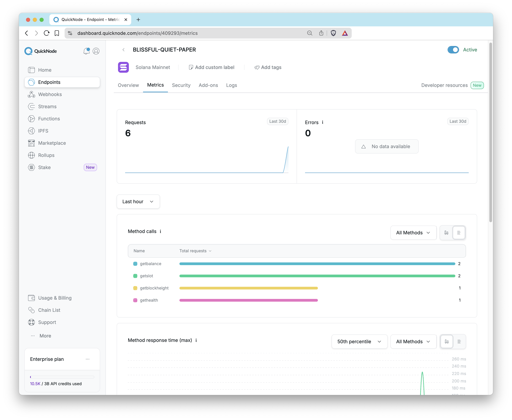The width and height of the screenshot is (512, 420).
Task: Open Stake in the sidebar
Action: tap(62, 167)
